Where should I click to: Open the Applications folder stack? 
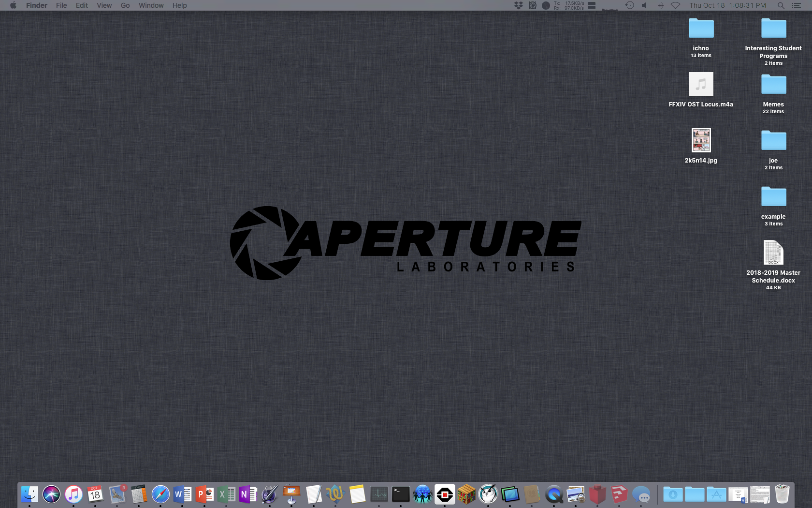[x=716, y=494]
